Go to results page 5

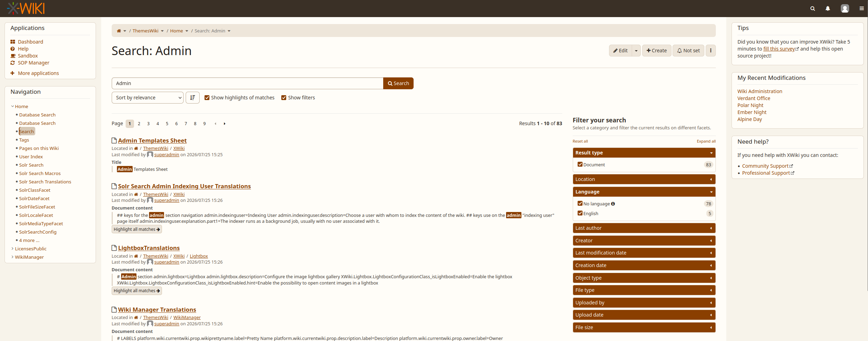[167, 123]
